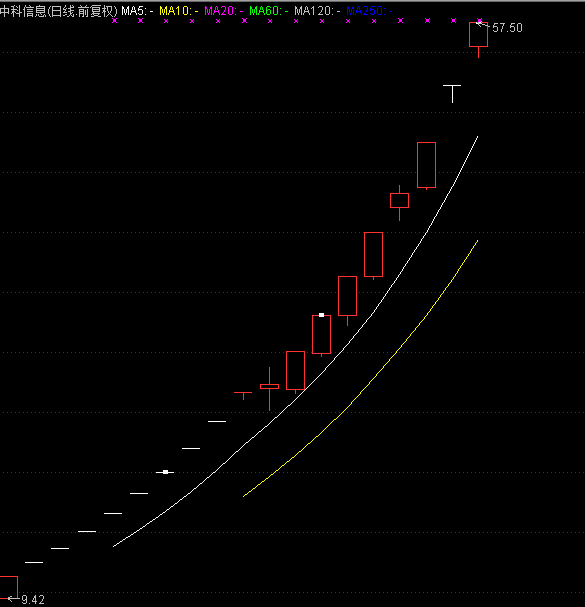Click the 中科信息(日线.前复权) chart title

pyautogui.click(x=58, y=11)
